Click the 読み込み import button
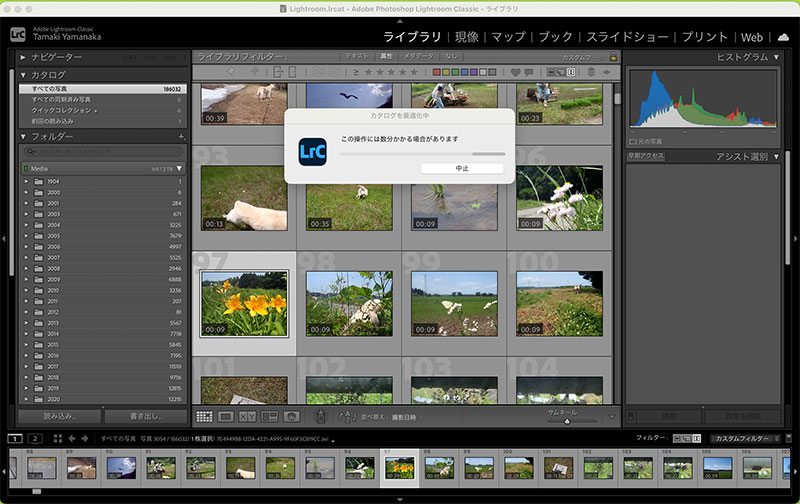This screenshot has width=800, height=504. (x=58, y=416)
